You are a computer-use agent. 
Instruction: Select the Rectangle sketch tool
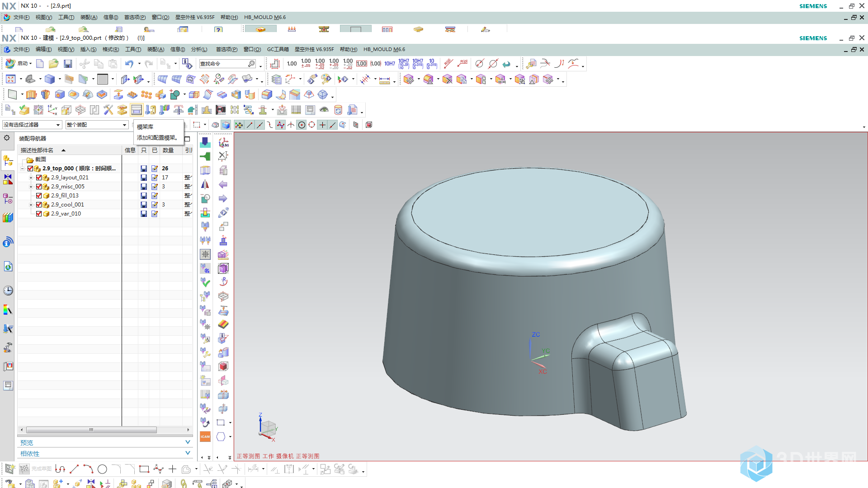144,469
